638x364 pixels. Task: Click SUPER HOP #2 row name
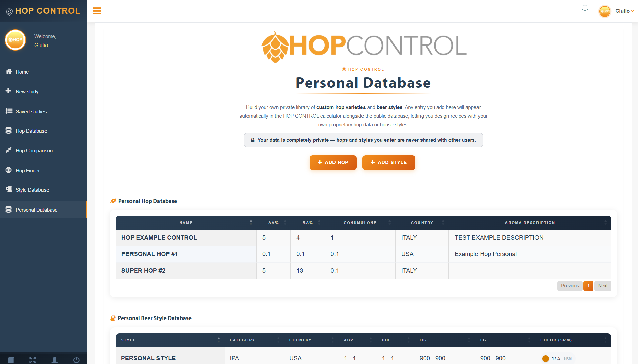(x=143, y=271)
